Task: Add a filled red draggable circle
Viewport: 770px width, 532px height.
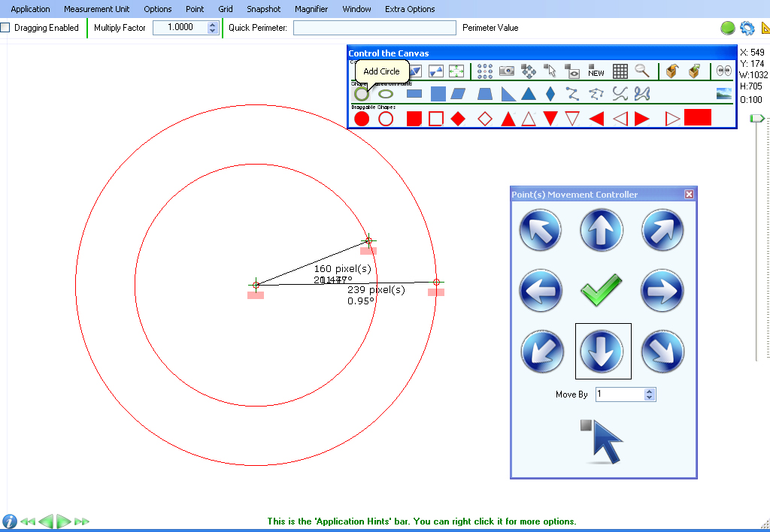Action: pyautogui.click(x=362, y=119)
